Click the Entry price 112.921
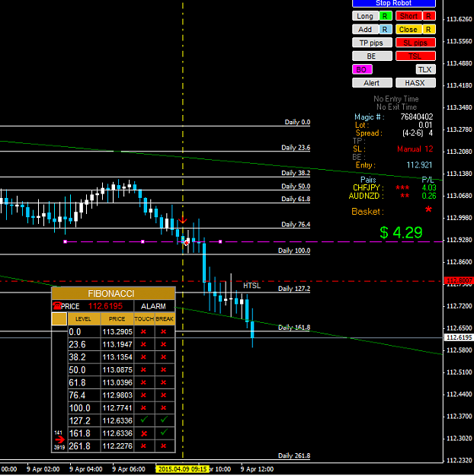The height and width of the screenshot is (476, 474). tap(419, 165)
